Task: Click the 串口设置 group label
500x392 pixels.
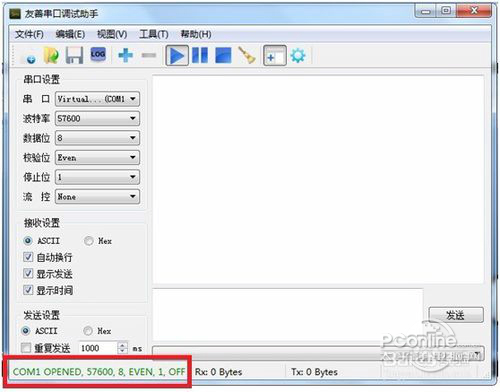Action: [x=42, y=79]
